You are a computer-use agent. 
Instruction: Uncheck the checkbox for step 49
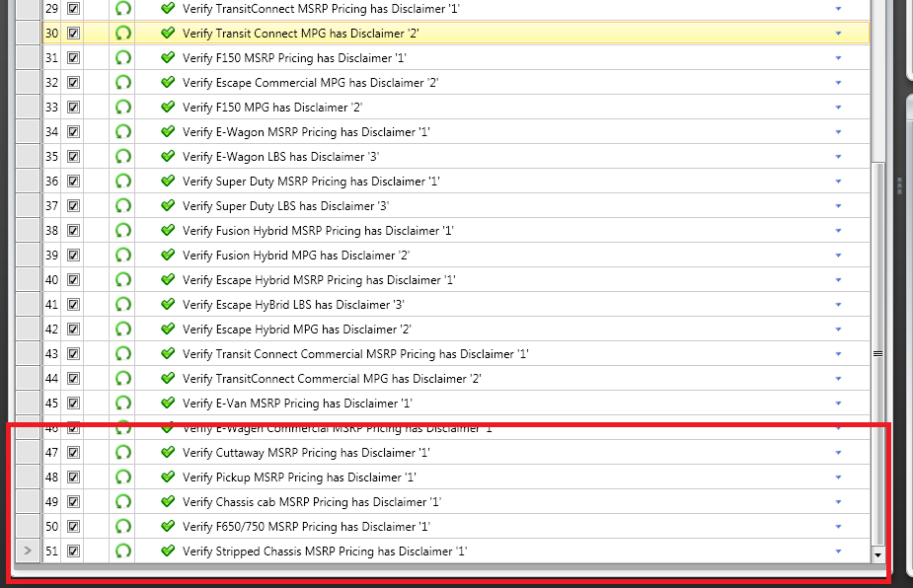click(x=73, y=502)
